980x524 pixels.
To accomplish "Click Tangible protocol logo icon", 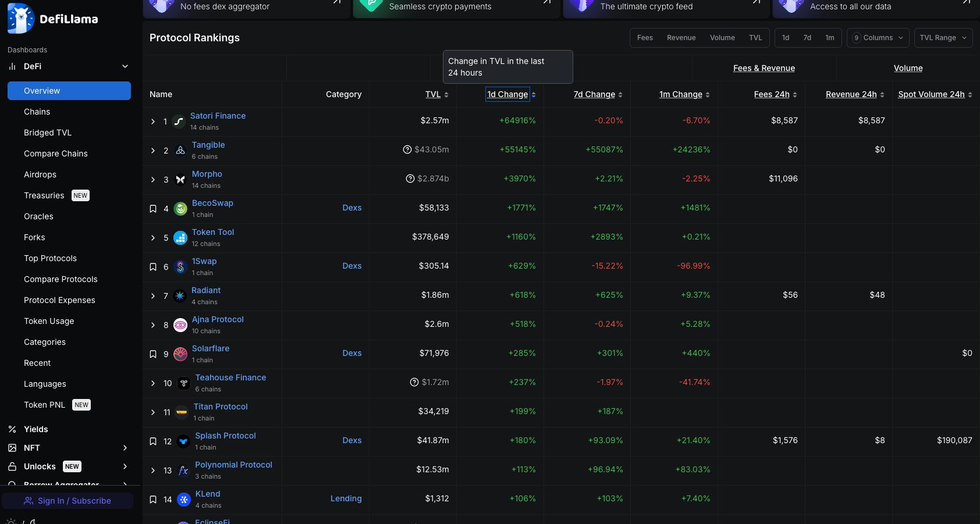I will coord(180,151).
